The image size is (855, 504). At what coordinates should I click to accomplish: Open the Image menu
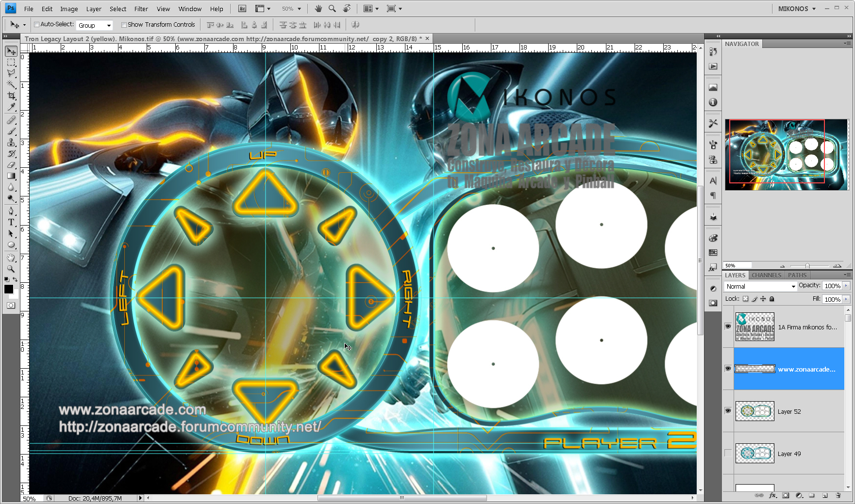pyautogui.click(x=69, y=9)
